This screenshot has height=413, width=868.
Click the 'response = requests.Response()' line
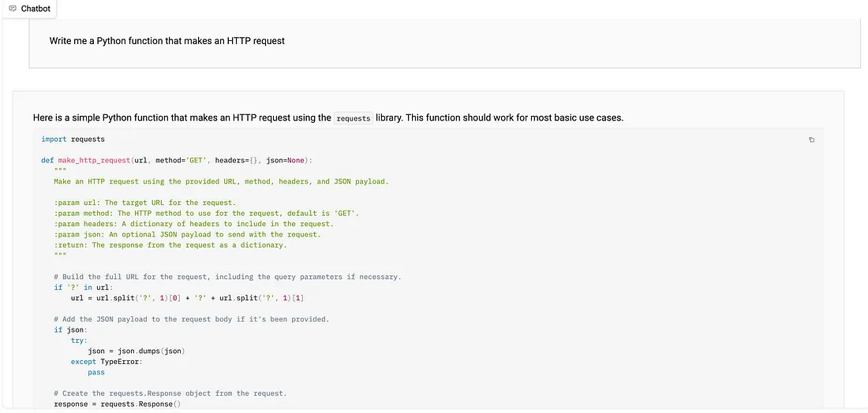[x=118, y=404]
